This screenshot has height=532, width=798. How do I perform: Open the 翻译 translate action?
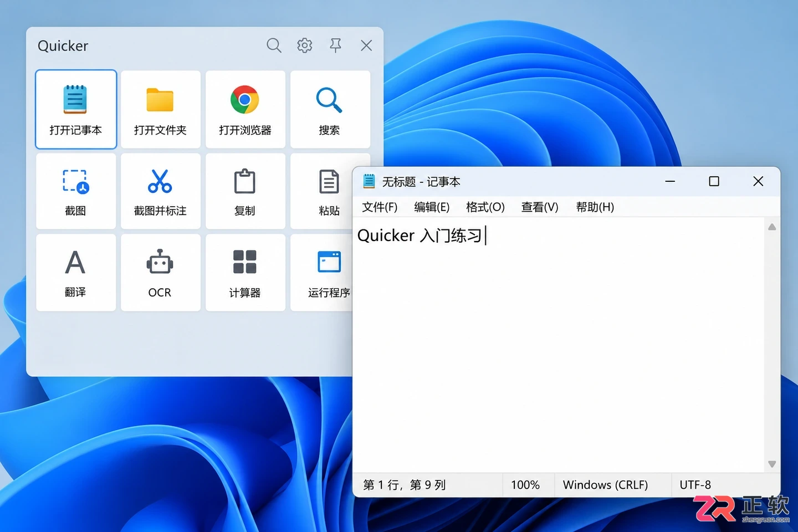(76, 273)
